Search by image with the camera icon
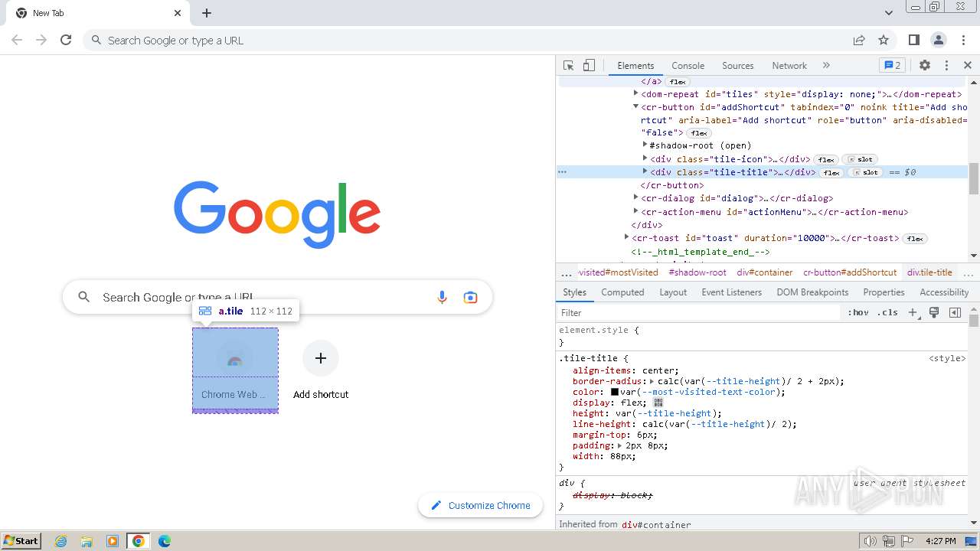The width and height of the screenshot is (980, 551). 470,297
